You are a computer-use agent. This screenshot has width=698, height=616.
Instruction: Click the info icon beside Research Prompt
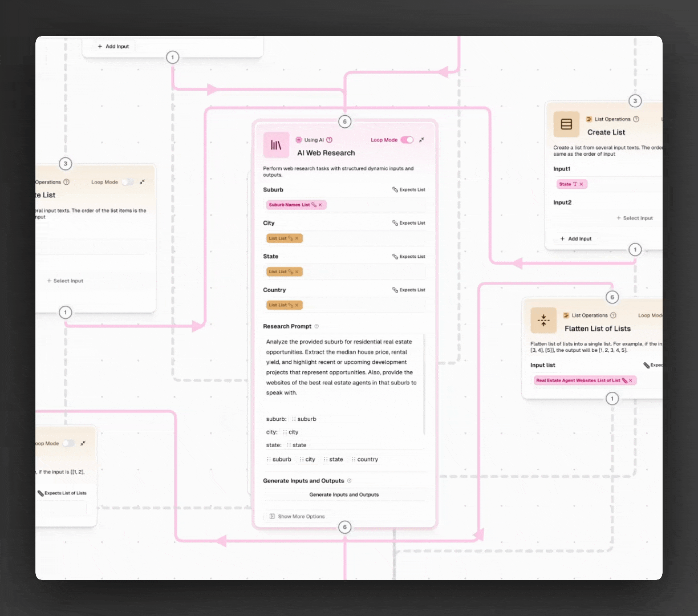[x=316, y=326]
